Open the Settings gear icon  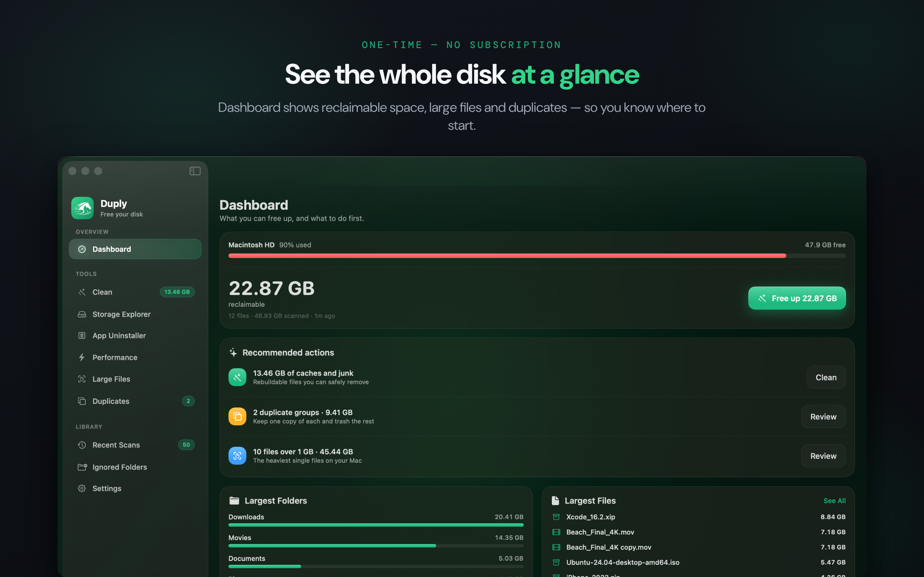(x=82, y=489)
